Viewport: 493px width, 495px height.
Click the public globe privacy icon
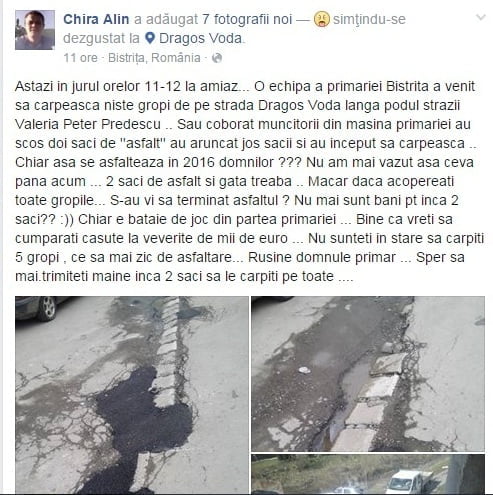[217, 58]
